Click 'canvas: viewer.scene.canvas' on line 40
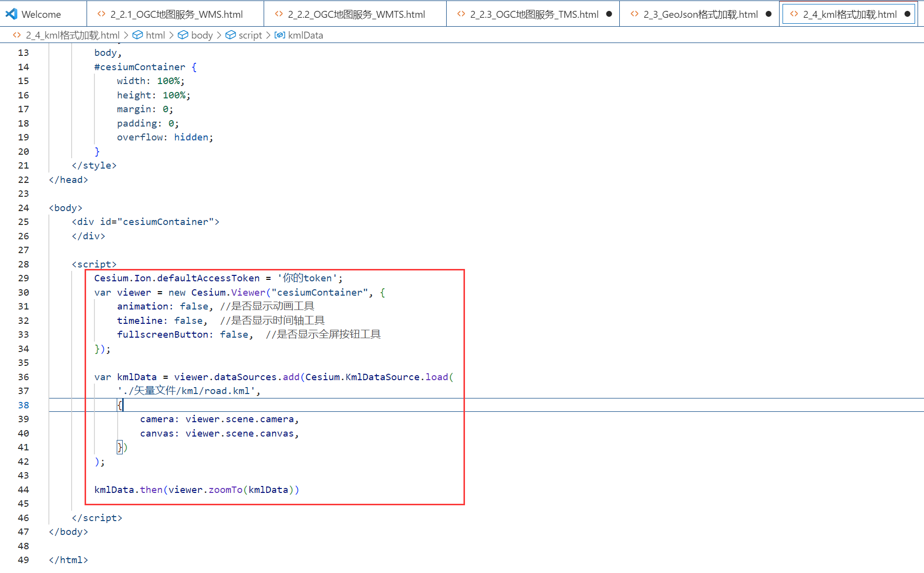 coord(217,434)
